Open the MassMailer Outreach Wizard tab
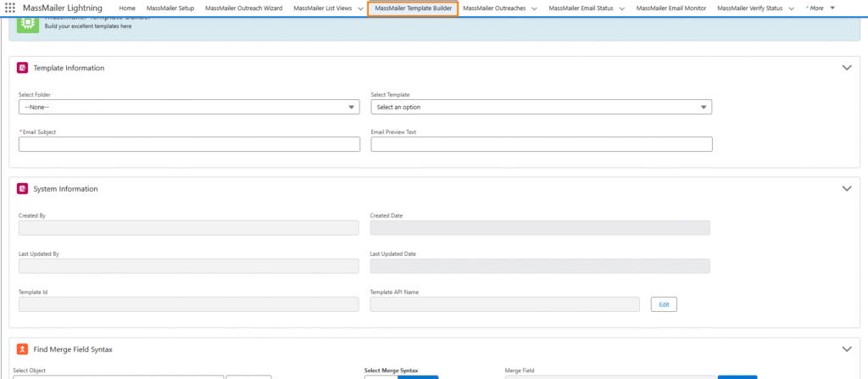 pyautogui.click(x=243, y=8)
